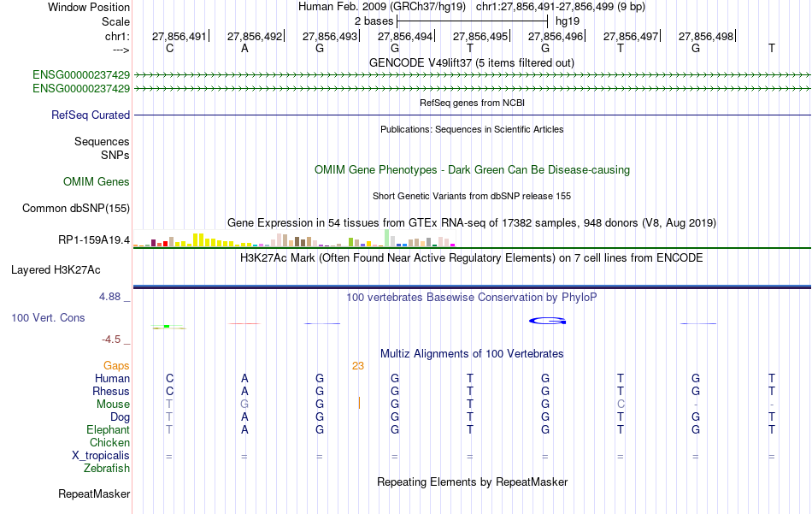This screenshot has width=812, height=514.
Task: Click base C in the ruler sequence
Action: 169,48
